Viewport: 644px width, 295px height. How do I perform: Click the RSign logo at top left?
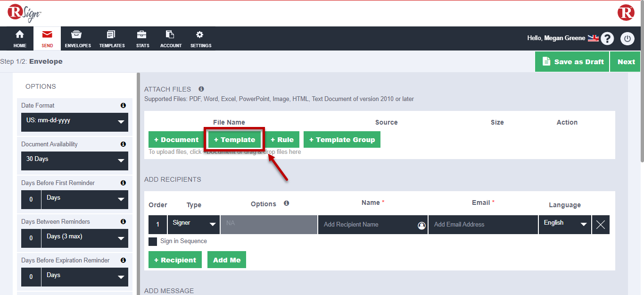click(x=25, y=13)
